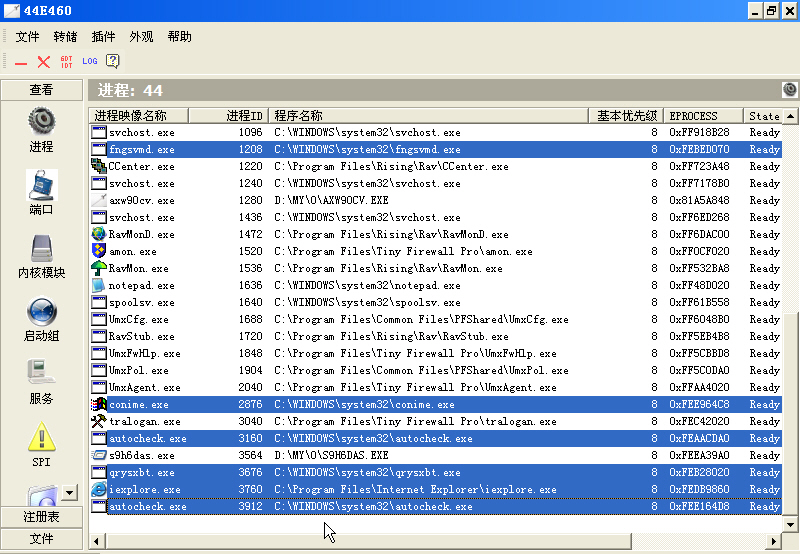Click the help question mark icon

pos(113,61)
